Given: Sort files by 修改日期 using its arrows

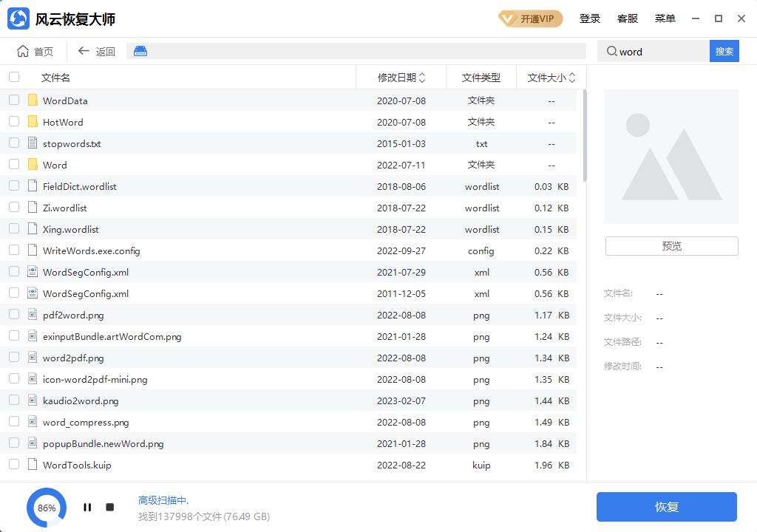Looking at the screenshot, I should tap(422, 76).
